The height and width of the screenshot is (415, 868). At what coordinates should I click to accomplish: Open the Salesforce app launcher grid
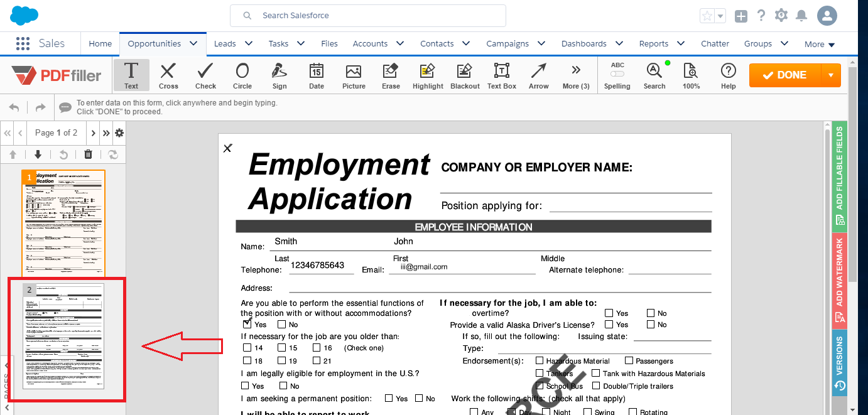click(23, 43)
